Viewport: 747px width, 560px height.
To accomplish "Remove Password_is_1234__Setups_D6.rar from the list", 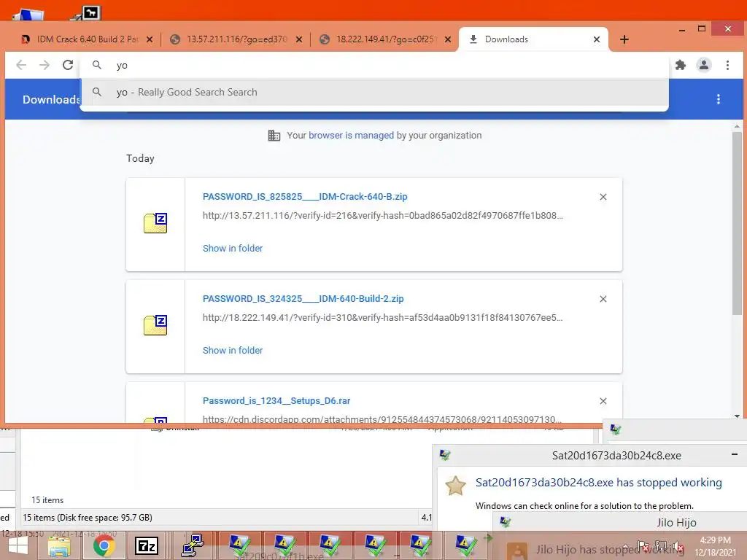I will (x=603, y=401).
